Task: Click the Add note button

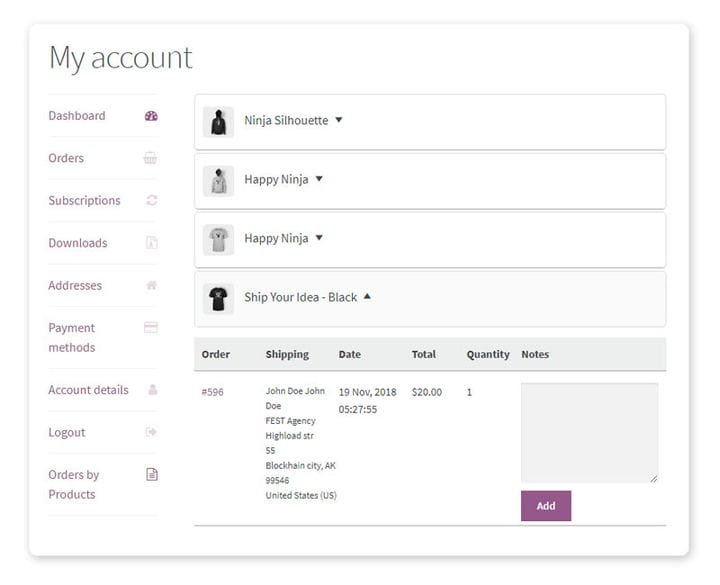Action: [x=546, y=506]
